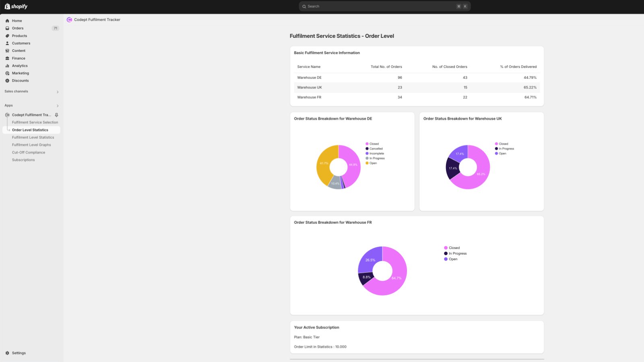Image resolution: width=644 pixels, height=362 pixels.
Task: Open Fulfilment Service Selection page
Action: pos(35,123)
